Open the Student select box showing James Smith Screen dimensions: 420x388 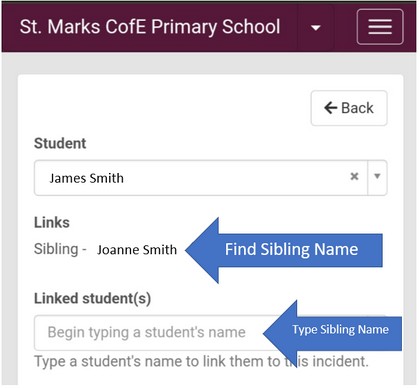210,178
